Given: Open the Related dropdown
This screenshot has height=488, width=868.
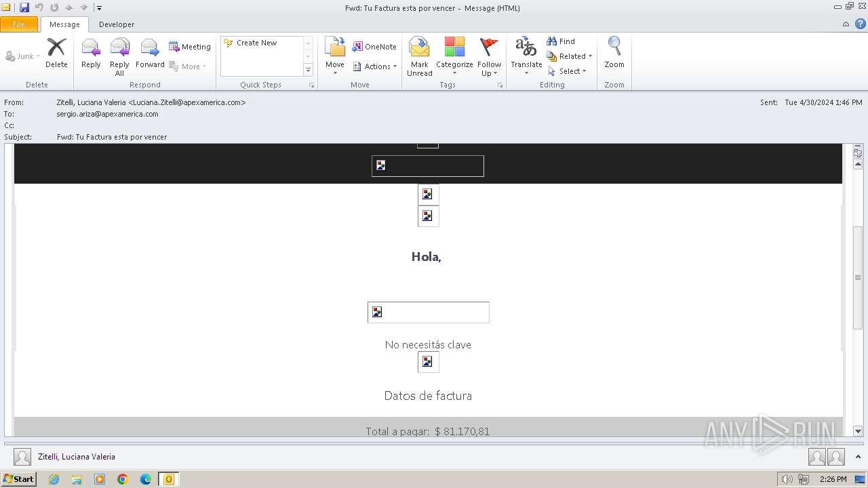Looking at the screenshot, I should tap(570, 56).
